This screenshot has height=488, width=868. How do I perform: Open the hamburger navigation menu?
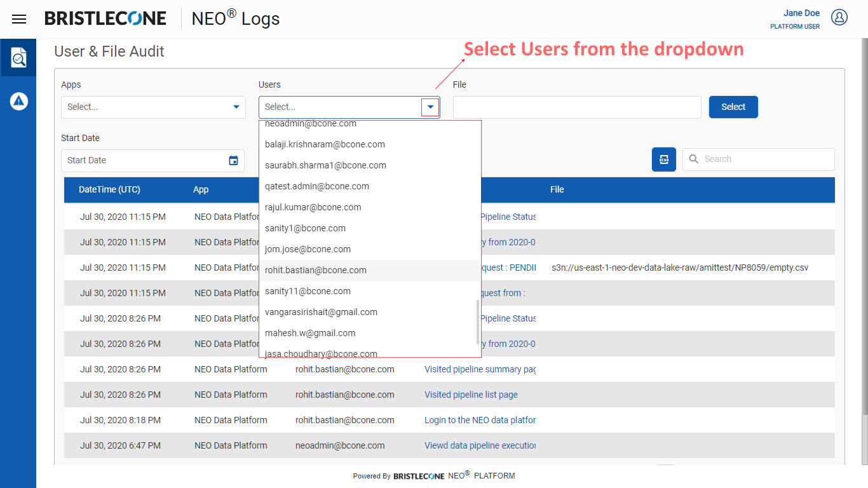pyautogui.click(x=19, y=19)
